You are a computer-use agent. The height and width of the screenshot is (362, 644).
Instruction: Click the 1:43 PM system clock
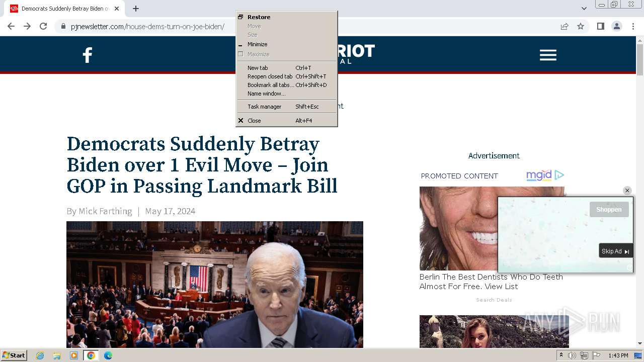coord(618,355)
